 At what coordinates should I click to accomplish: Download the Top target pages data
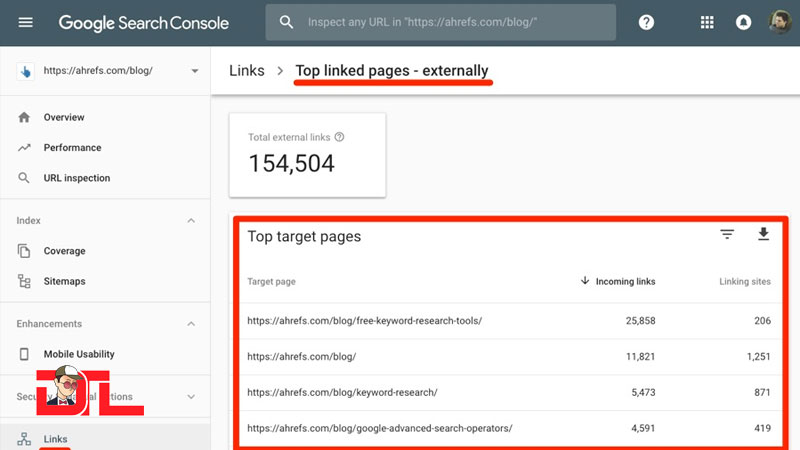tap(763, 235)
